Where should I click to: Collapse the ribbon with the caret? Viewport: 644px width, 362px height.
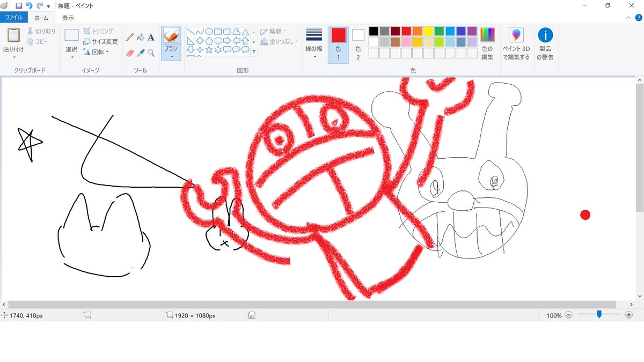click(x=629, y=18)
